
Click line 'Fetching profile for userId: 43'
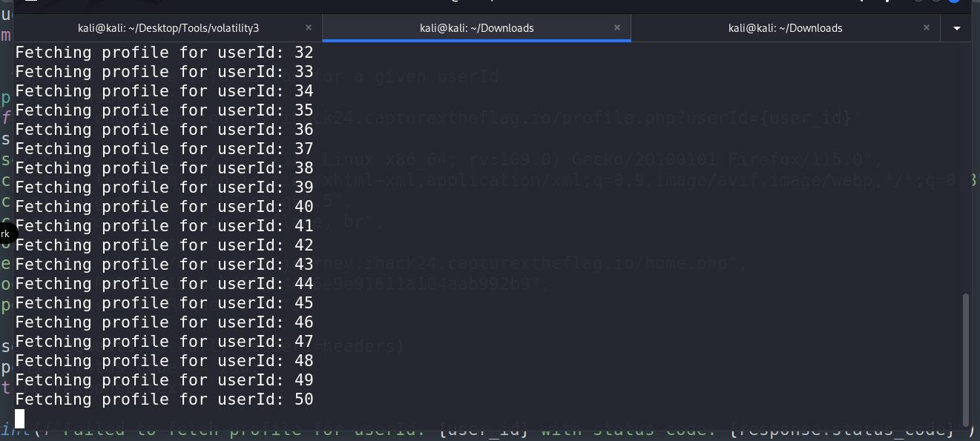164,265
